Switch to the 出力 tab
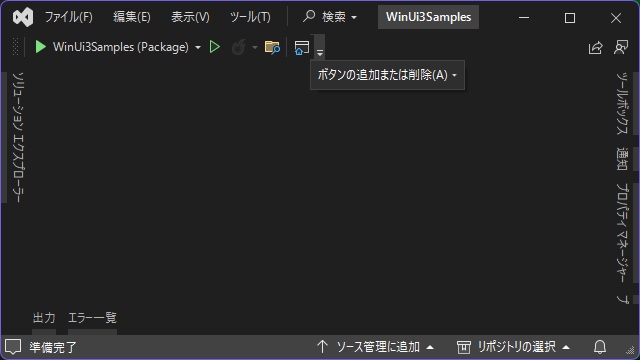The height and width of the screenshot is (360, 640). pyautogui.click(x=44, y=318)
